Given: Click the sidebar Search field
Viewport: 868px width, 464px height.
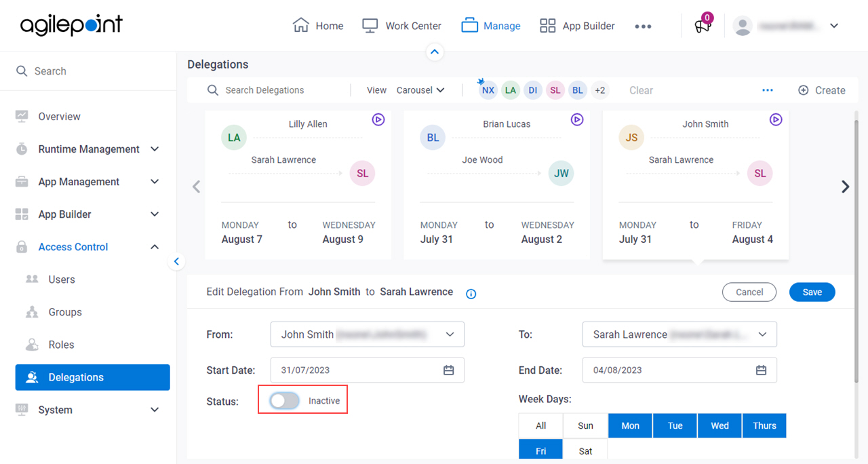Looking at the screenshot, I should click(x=88, y=71).
